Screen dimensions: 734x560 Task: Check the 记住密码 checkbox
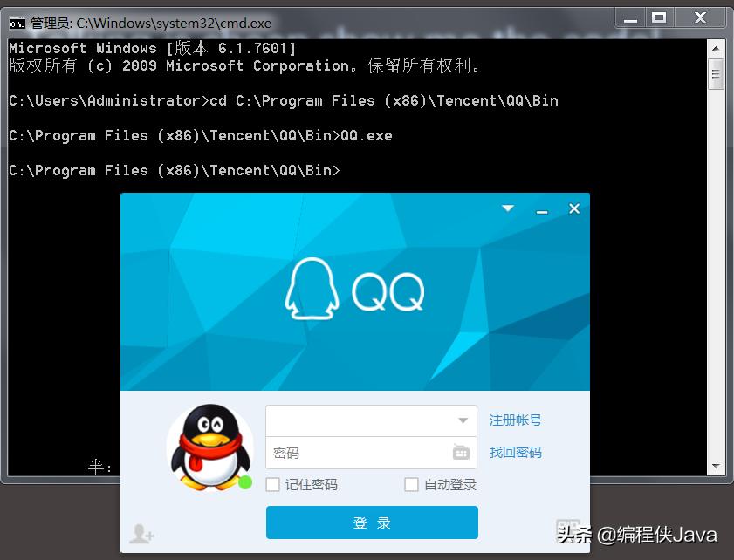click(x=273, y=484)
